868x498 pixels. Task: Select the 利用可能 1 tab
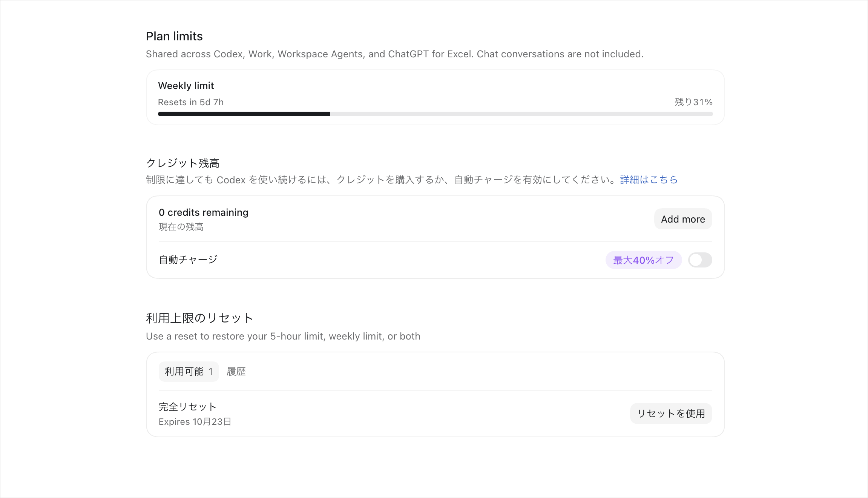point(189,372)
